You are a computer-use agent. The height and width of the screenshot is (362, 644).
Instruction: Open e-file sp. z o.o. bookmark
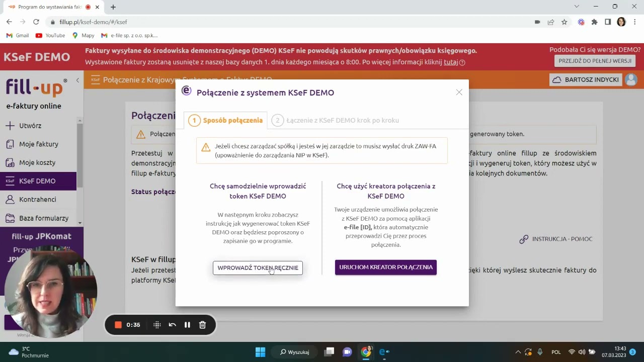click(x=130, y=36)
